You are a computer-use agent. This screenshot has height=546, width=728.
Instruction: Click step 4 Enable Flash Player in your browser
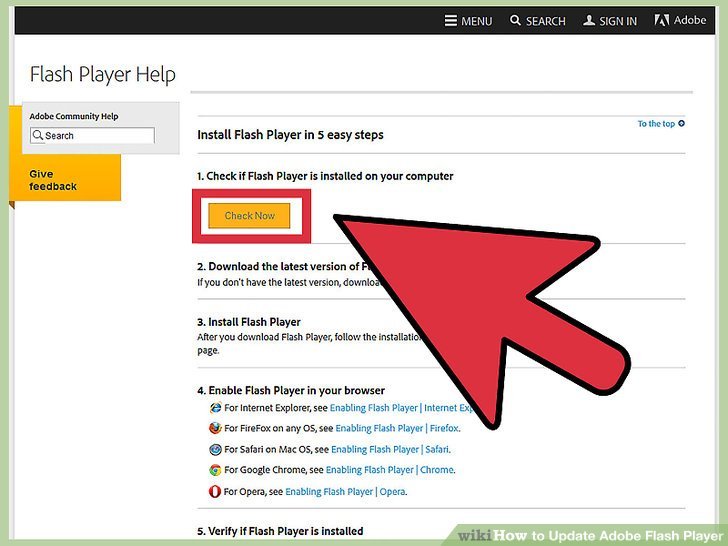(x=291, y=390)
